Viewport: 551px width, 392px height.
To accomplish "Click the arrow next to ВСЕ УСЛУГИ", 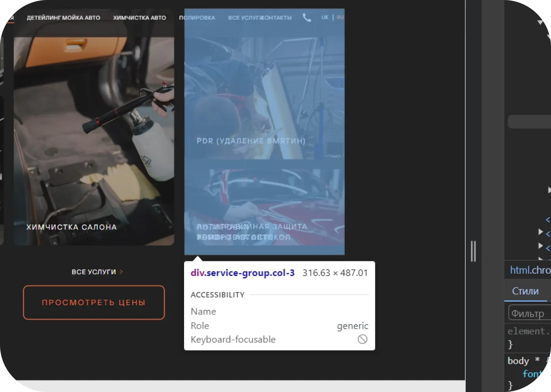I will pos(121,272).
